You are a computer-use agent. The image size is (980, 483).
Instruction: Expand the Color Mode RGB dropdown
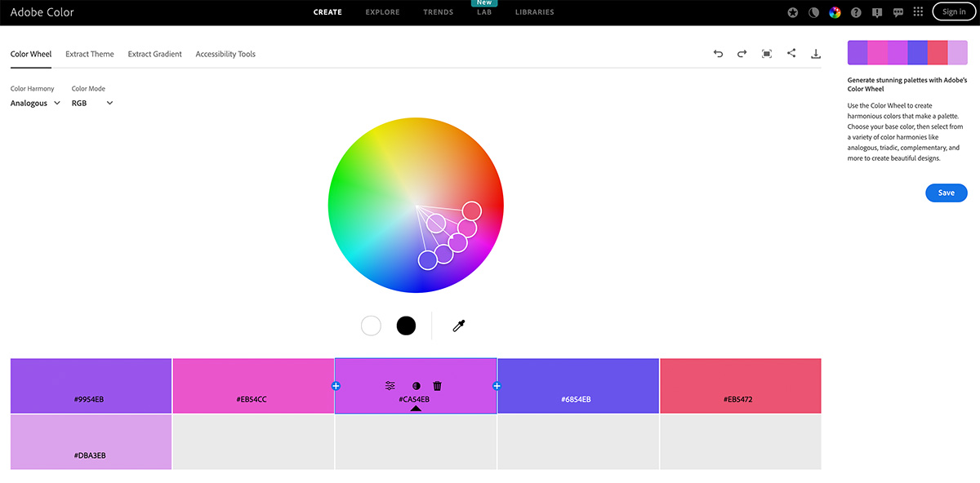click(x=92, y=104)
